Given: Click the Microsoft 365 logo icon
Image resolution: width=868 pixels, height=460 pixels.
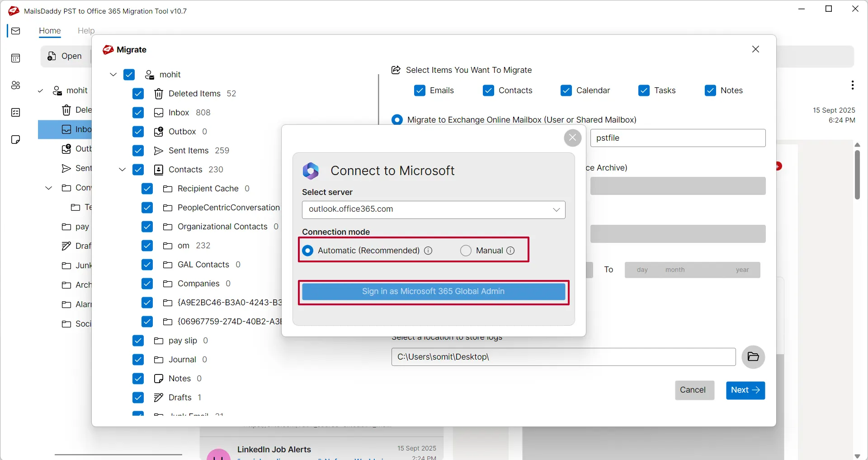Looking at the screenshot, I should 311,171.
